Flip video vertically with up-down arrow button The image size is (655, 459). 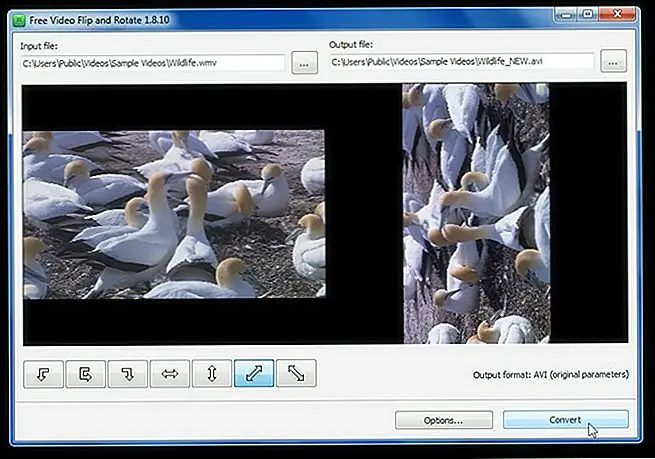pyautogui.click(x=211, y=375)
